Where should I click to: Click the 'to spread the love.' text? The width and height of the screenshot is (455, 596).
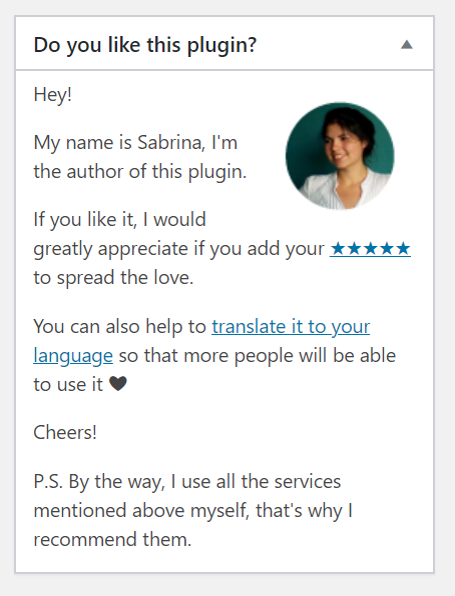pos(113,277)
